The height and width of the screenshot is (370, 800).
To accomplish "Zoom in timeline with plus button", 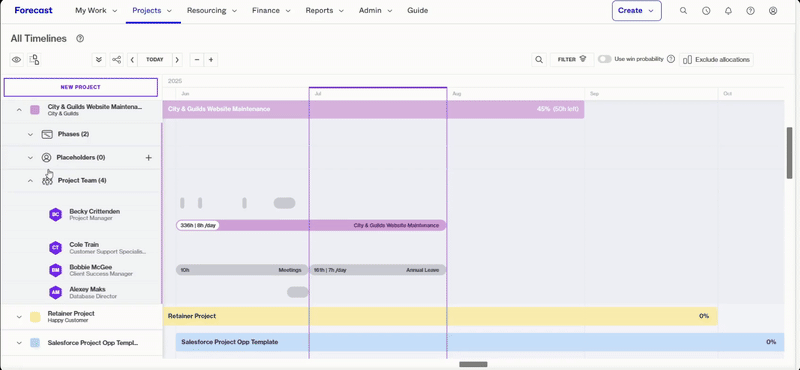I will coord(211,60).
